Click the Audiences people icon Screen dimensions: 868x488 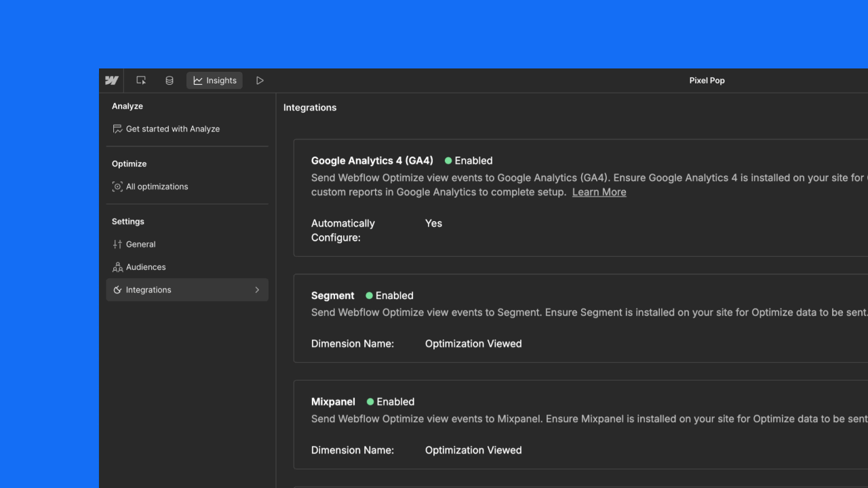pyautogui.click(x=117, y=267)
